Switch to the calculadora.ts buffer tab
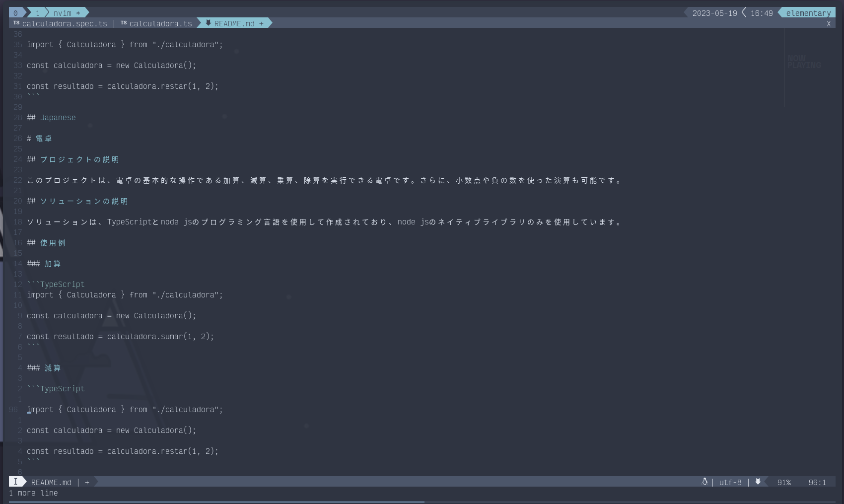This screenshot has width=844, height=504. [160, 23]
